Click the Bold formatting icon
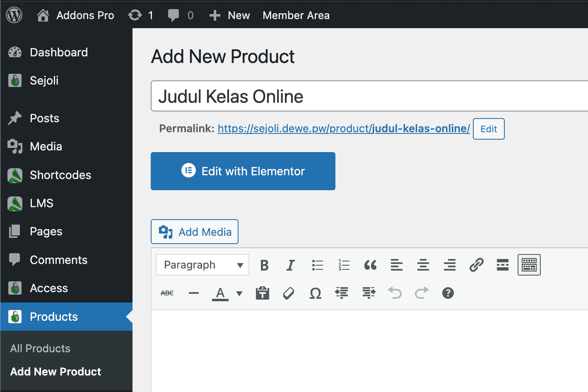 (264, 265)
